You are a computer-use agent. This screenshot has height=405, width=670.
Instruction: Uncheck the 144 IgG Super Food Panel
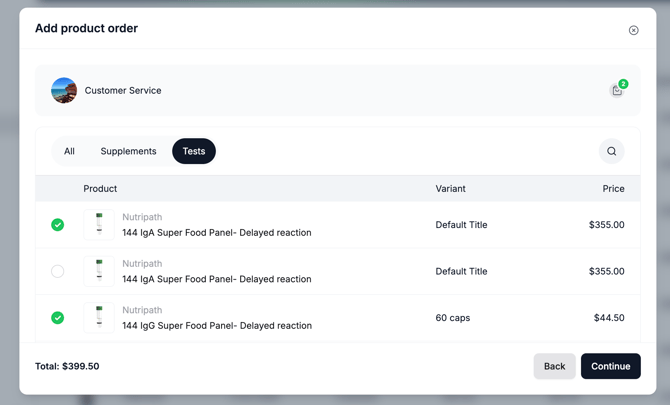[x=58, y=318]
